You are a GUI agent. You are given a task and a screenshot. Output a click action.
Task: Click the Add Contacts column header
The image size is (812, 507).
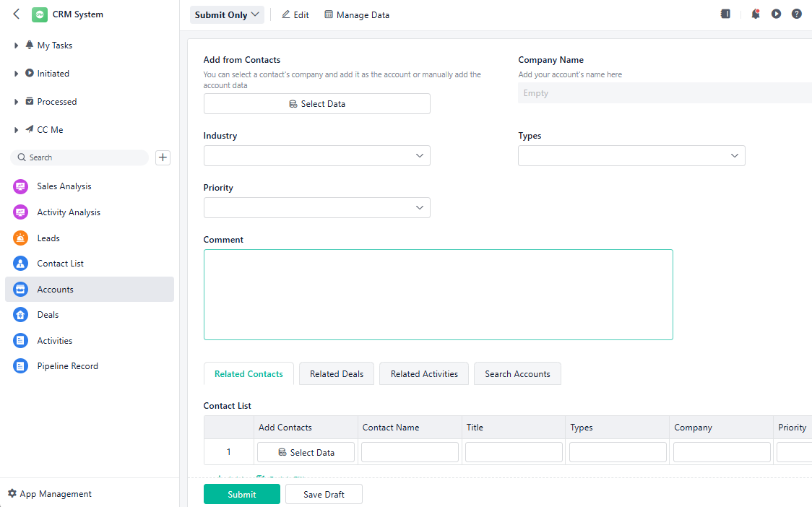[x=306, y=428]
